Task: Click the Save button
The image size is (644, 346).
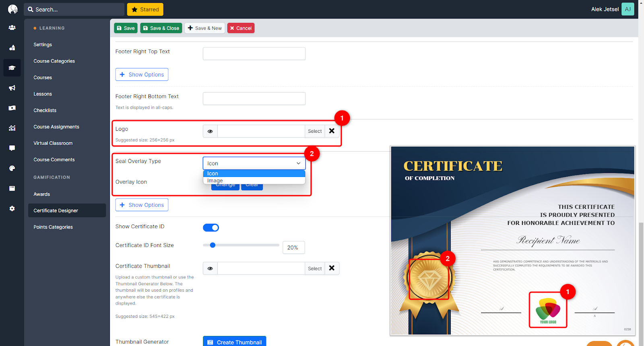Action: [126, 28]
